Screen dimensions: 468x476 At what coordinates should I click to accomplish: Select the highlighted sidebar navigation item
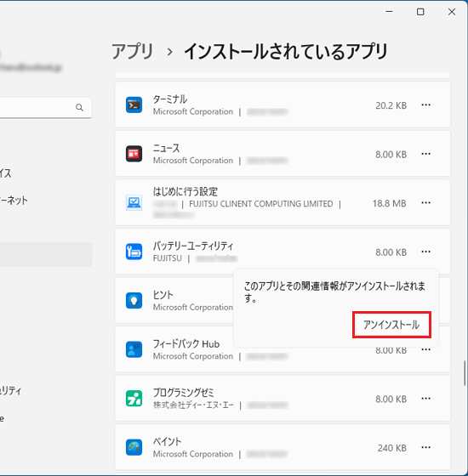[46, 254]
